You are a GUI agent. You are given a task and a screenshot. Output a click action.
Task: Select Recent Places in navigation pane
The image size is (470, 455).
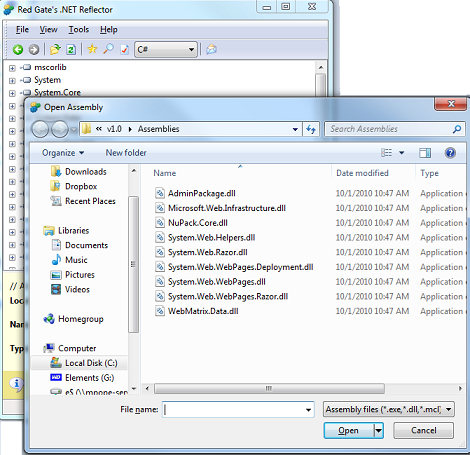pyautogui.click(x=83, y=201)
